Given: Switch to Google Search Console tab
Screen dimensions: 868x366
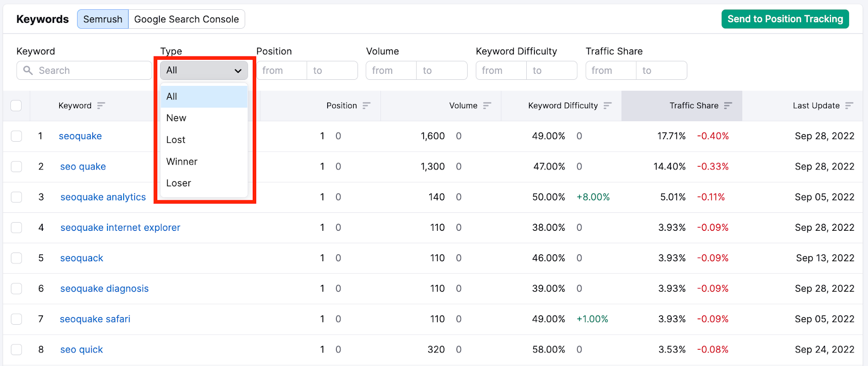Looking at the screenshot, I should click(x=187, y=19).
